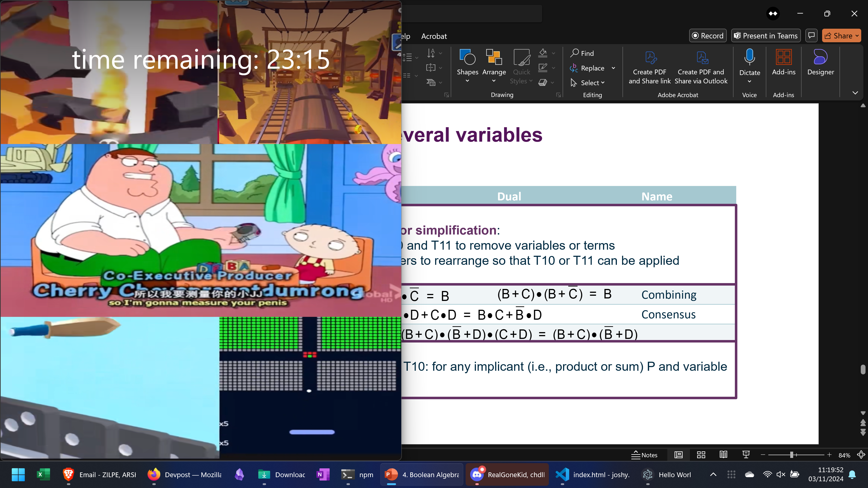Image resolution: width=868 pixels, height=488 pixels.
Task: Toggle the Notes pane
Action: (644, 455)
